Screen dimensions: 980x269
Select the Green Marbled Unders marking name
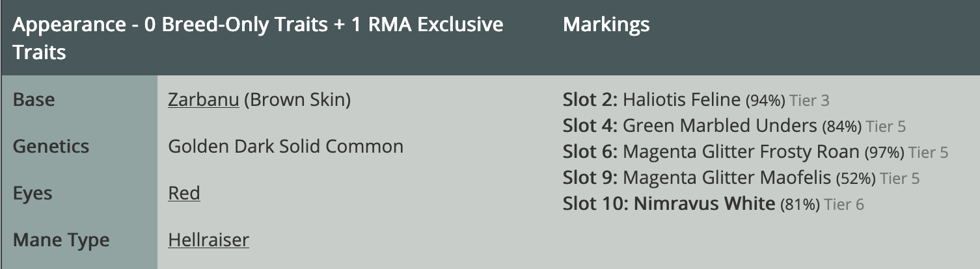pyautogui.click(x=719, y=126)
